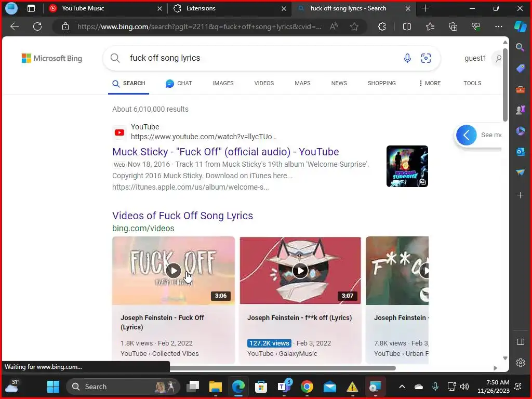Select the CHAT search tab
Image resolution: width=532 pixels, height=399 pixels.
(x=179, y=83)
